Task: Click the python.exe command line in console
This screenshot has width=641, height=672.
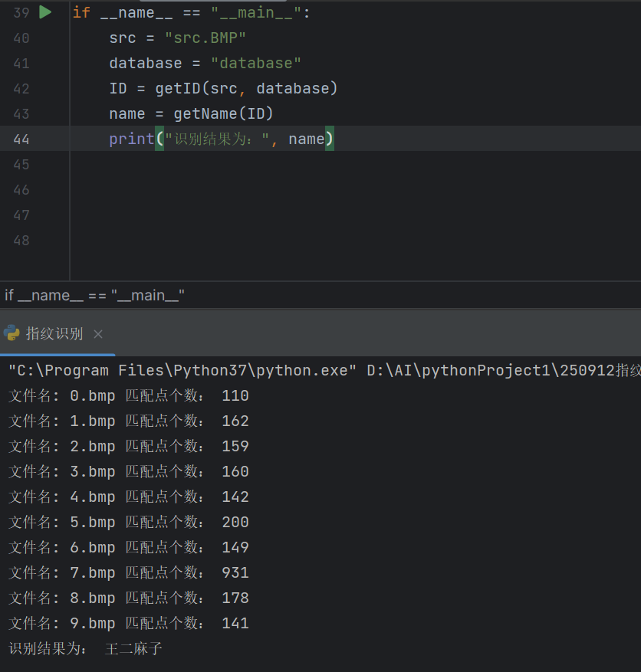Action: 324,370
